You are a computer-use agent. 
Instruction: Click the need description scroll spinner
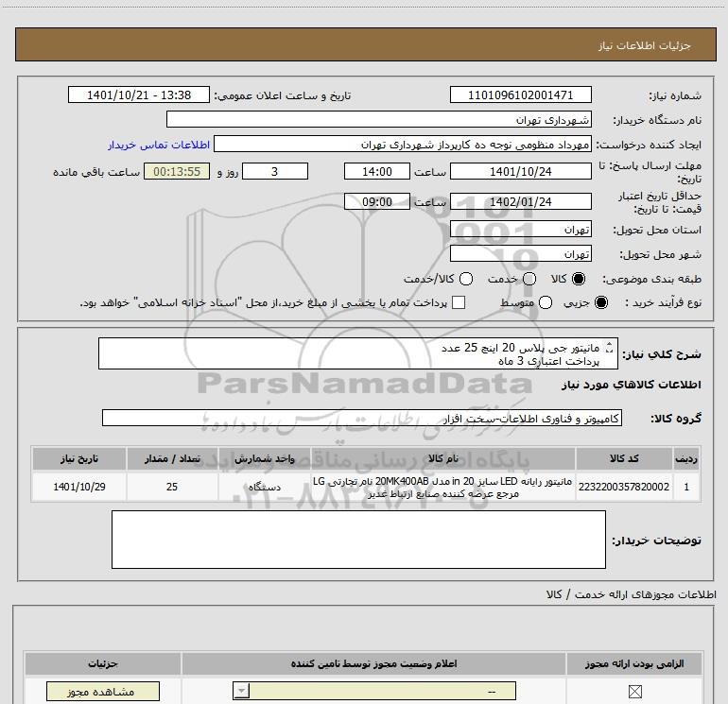609,347
